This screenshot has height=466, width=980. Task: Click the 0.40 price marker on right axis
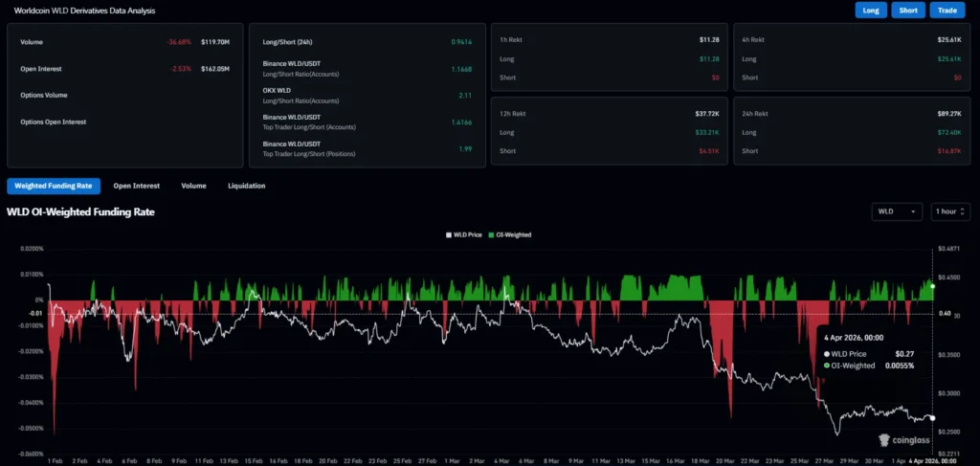pos(945,313)
